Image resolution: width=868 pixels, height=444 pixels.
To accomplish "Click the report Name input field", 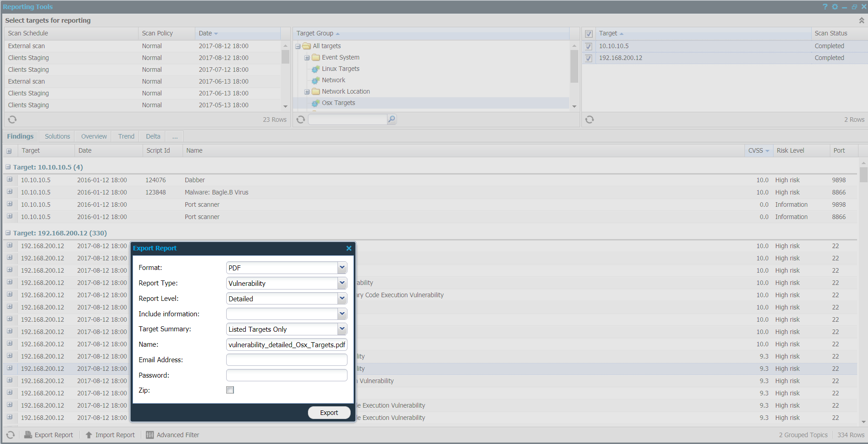I will [286, 344].
